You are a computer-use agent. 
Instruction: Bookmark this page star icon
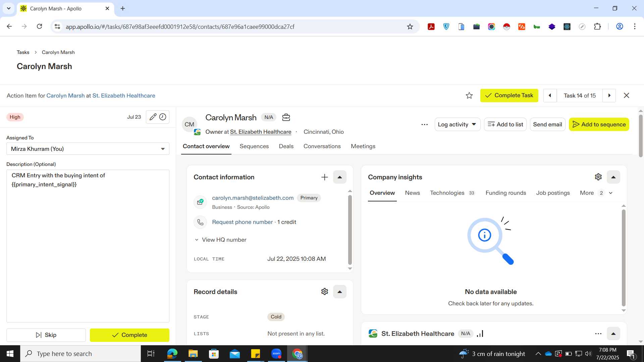(x=410, y=26)
